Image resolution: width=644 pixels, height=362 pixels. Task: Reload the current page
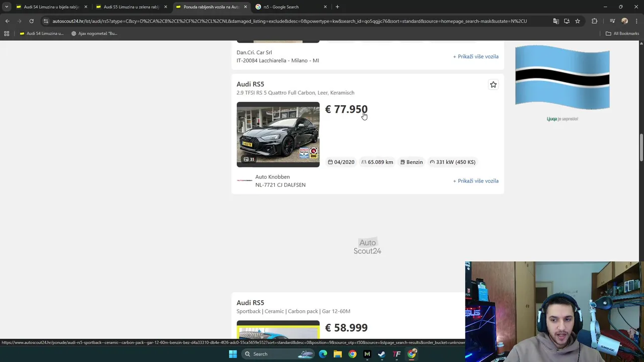31,21
